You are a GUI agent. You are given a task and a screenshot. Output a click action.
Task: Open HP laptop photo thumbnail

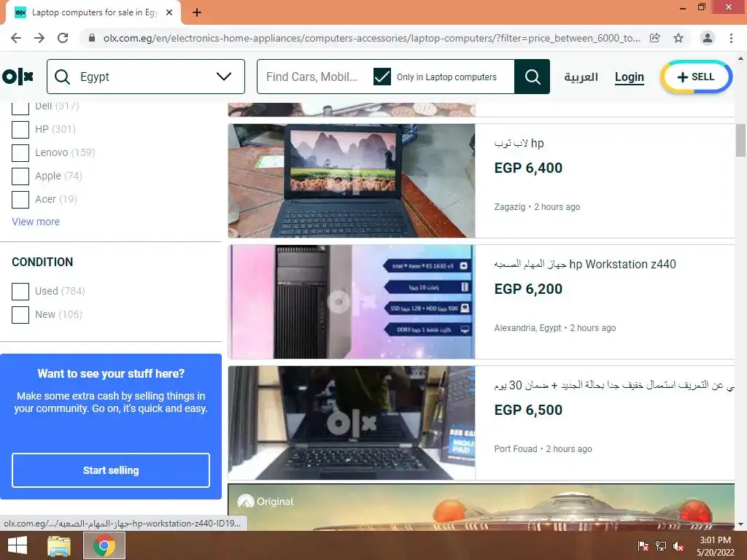point(352,181)
